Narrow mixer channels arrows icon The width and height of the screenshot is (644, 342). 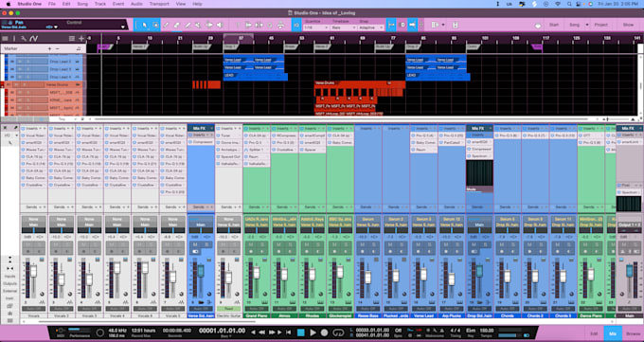[x=9, y=268]
